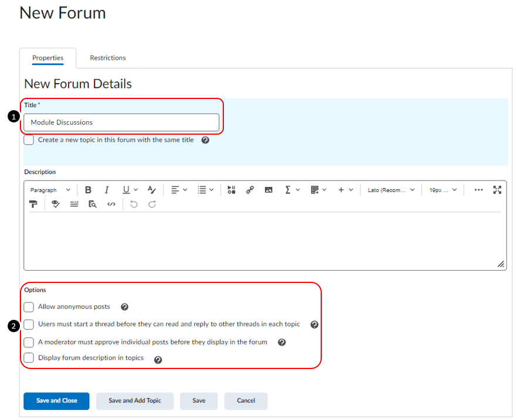This screenshot has width=517, height=420.
Task: Toggle fullscreen editor mode
Action: click(x=498, y=189)
